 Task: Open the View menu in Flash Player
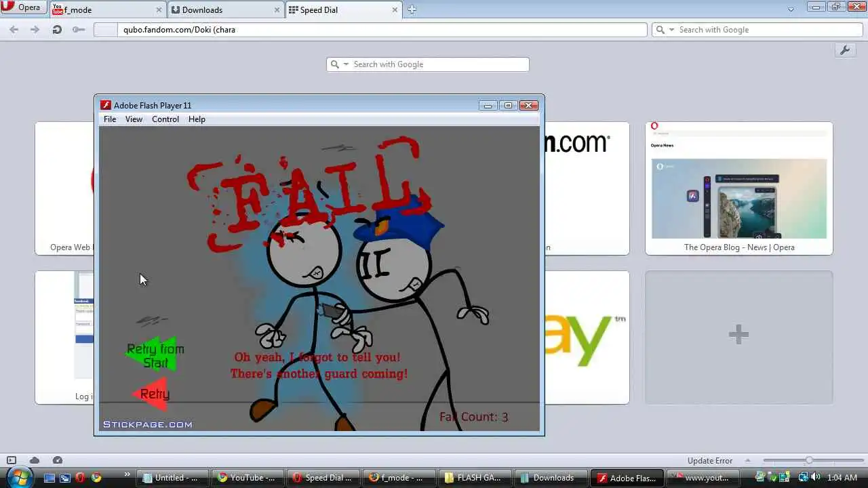[134, 119]
